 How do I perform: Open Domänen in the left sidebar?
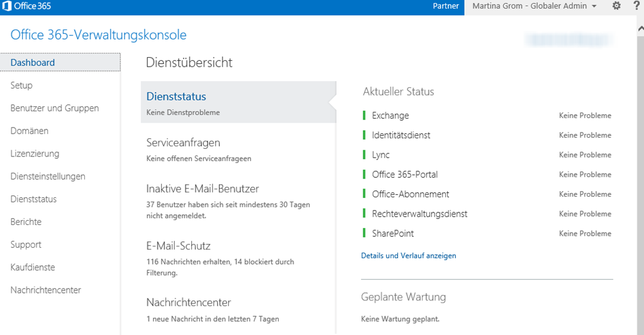coord(30,131)
